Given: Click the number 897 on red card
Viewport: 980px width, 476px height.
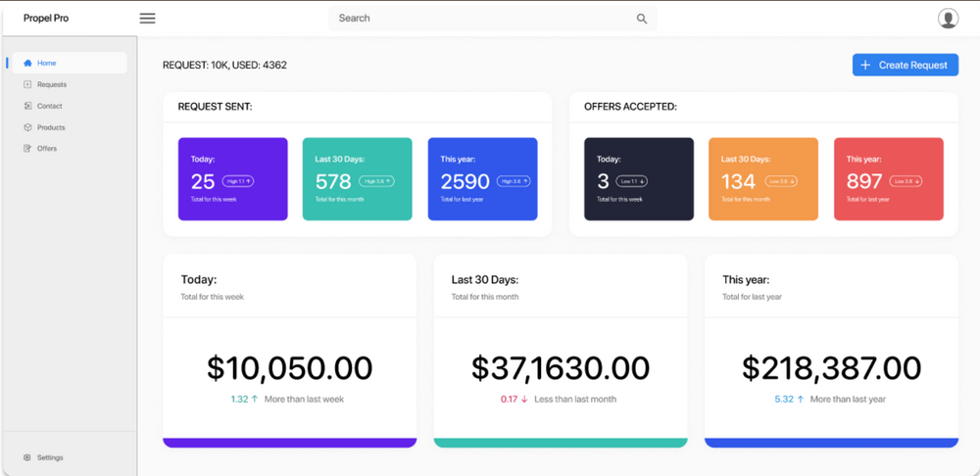Looking at the screenshot, I should pos(864,181).
